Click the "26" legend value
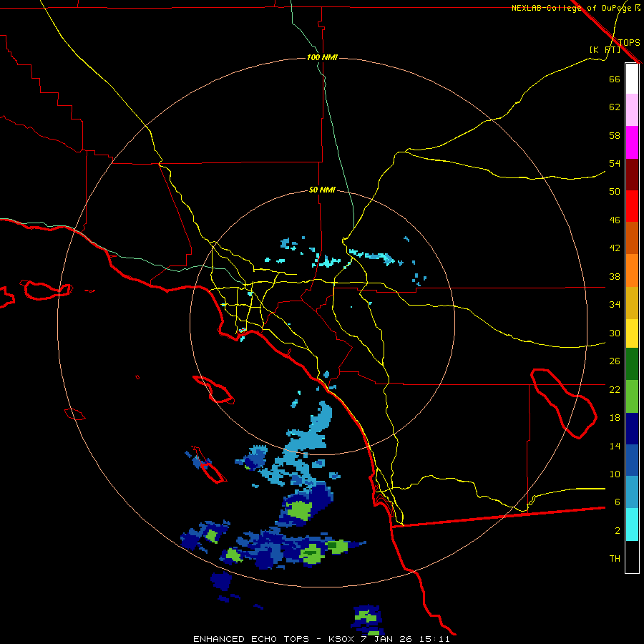Image resolution: width=644 pixels, height=644 pixels. tap(615, 361)
